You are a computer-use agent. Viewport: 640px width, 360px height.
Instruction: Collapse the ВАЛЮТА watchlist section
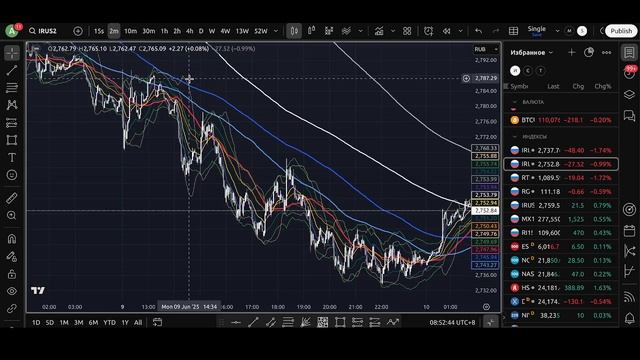pyautogui.click(x=515, y=102)
